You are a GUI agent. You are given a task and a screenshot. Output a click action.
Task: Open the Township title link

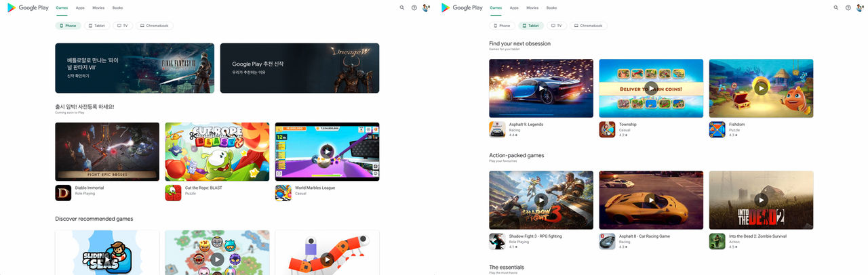(x=628, y=125)
